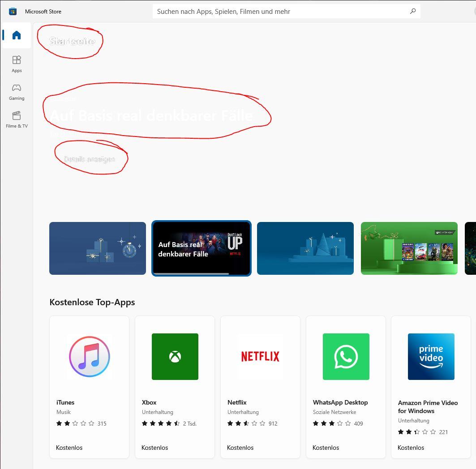The image size is (476, 469).
Task: Click the search magnifier icon
Action: [x=412, y=11]
